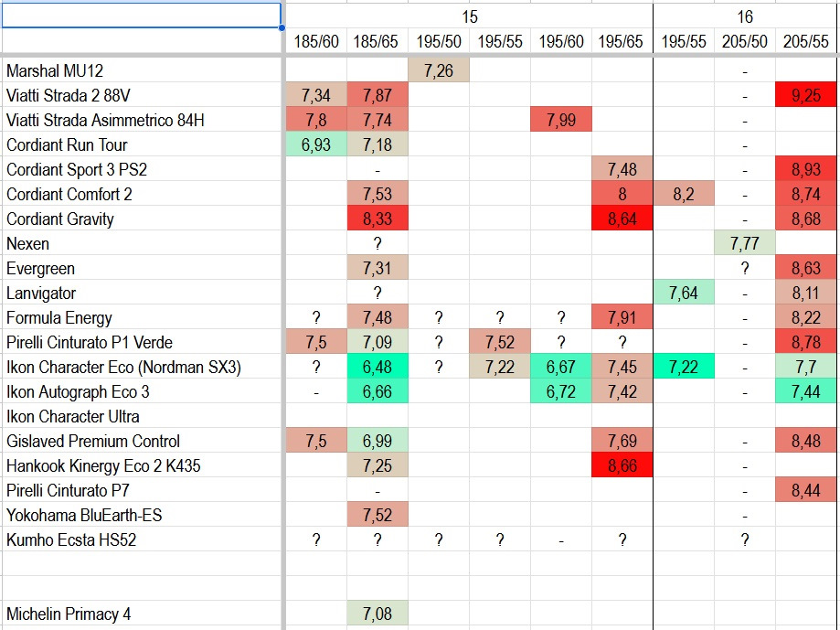Click the Marshal MU12 row label
Viewport: 840px width, 630px height.
(x=55, y=70)
